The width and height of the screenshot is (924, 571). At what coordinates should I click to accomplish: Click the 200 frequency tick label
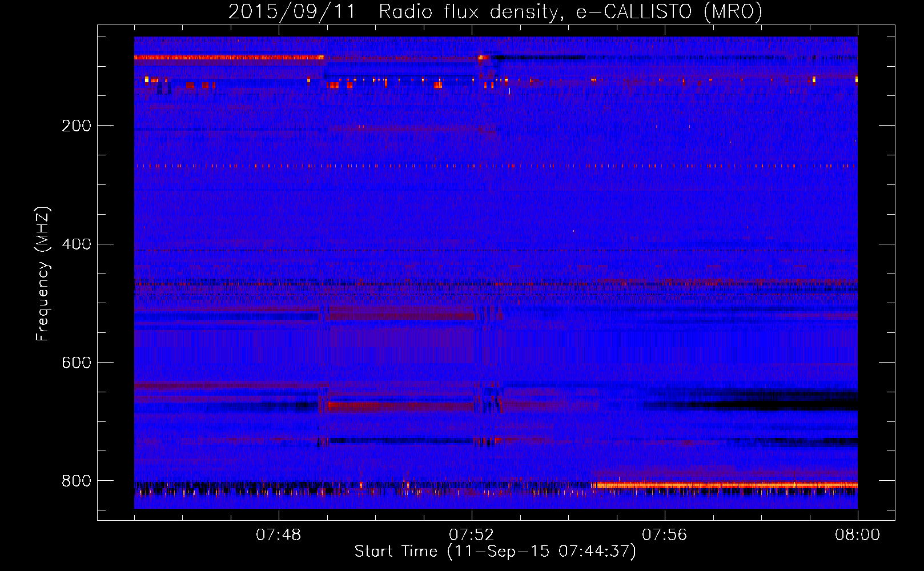(77, 126)
